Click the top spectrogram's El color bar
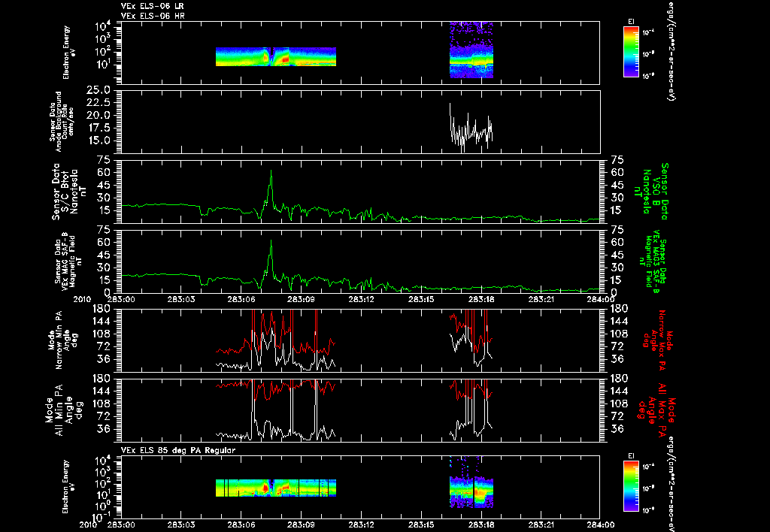Image resolution: width=770 pixels, height=532 pixels. [631, 52]
